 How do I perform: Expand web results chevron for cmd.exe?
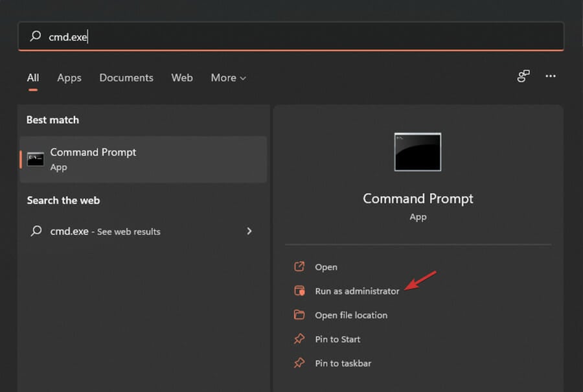249,231
